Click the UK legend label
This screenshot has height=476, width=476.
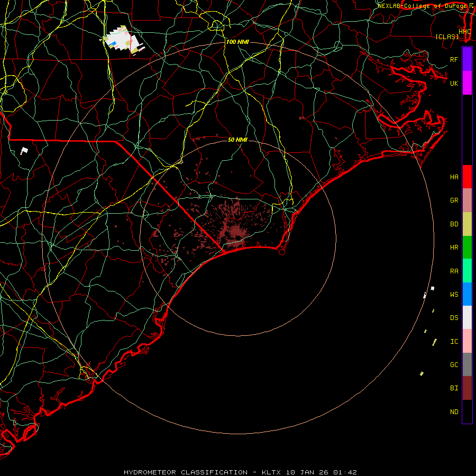(x=454, y=83)
